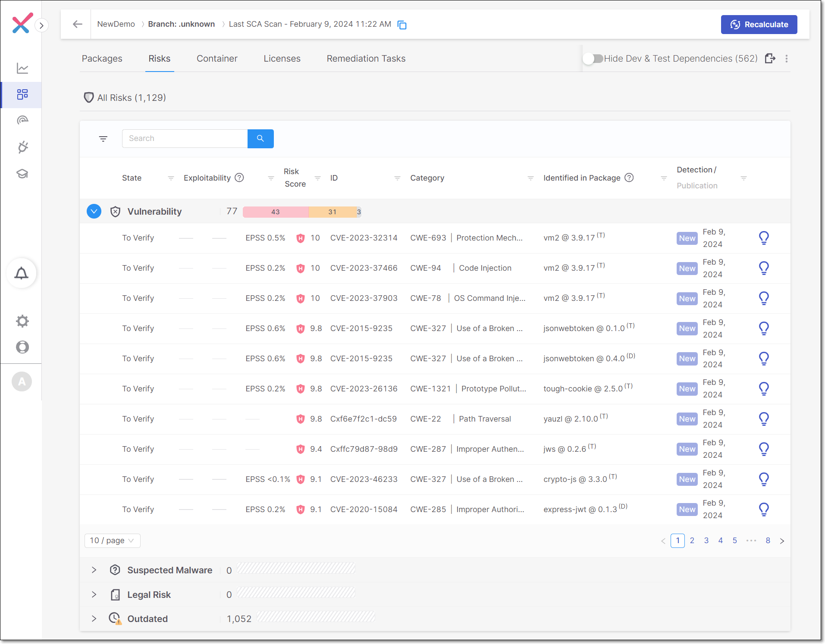825x644 pixels.
Task: Click the tough-cookie @ 2.5.0 package
Action: [583, 389]
